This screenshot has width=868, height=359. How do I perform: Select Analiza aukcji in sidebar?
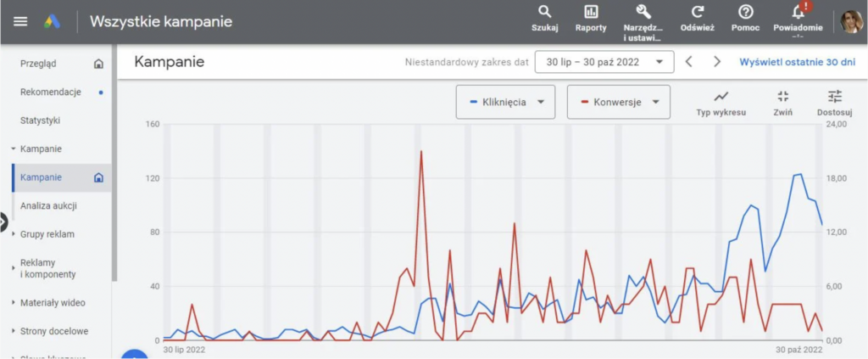click(48, 206)
